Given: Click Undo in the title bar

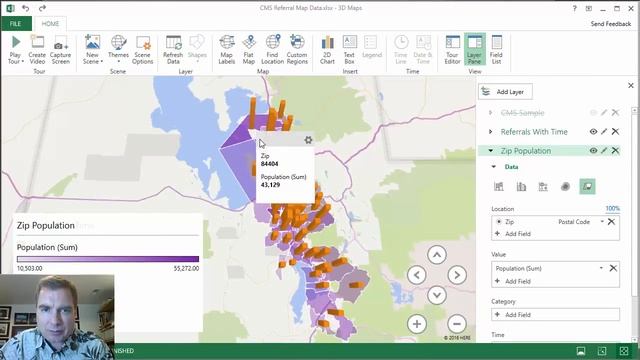Looking at the screenshot, I should tap(26, 8).
